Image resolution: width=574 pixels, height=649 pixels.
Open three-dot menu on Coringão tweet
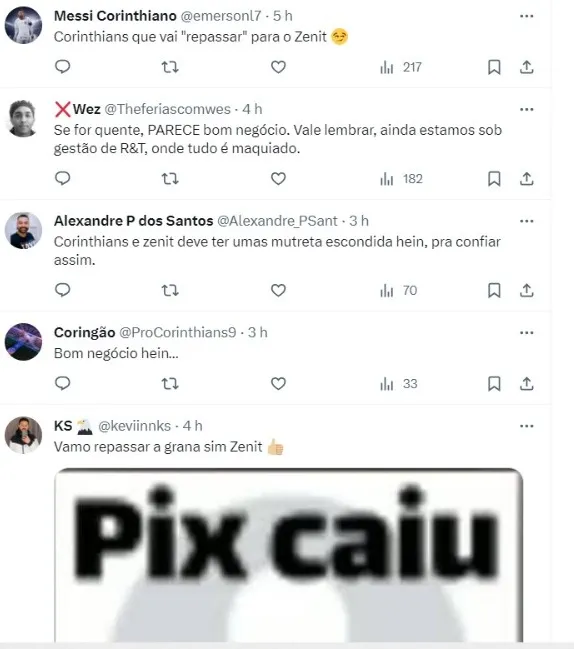(x=526, y=333)
